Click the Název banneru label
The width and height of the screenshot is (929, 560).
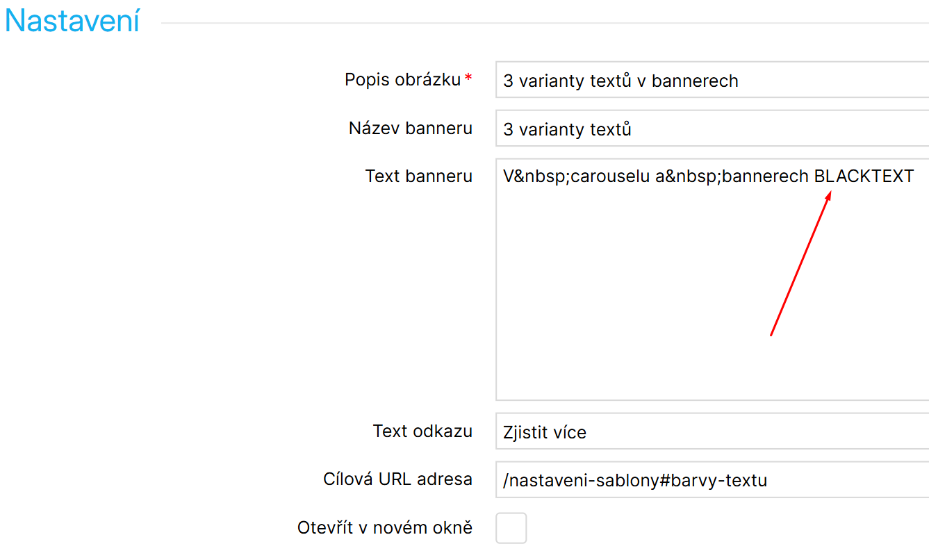(411, 129)
